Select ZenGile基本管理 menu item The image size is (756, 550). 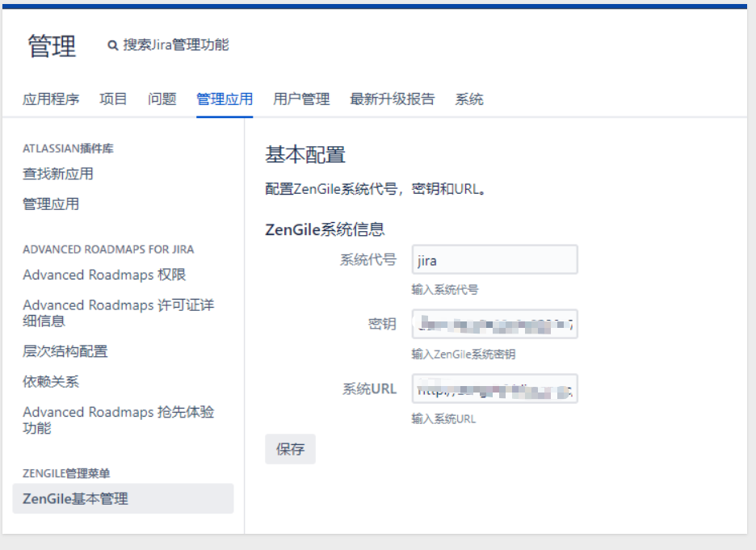[75, 499]
